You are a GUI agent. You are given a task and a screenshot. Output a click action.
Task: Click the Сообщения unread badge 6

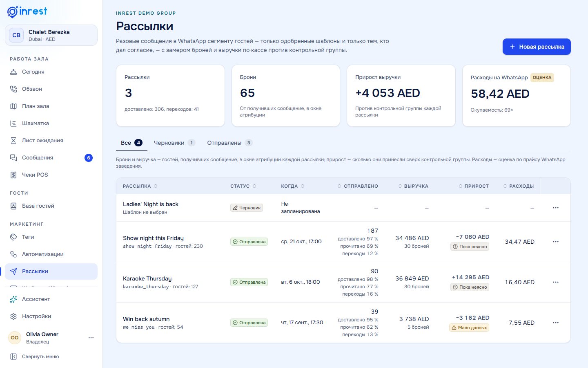(89, 158)
